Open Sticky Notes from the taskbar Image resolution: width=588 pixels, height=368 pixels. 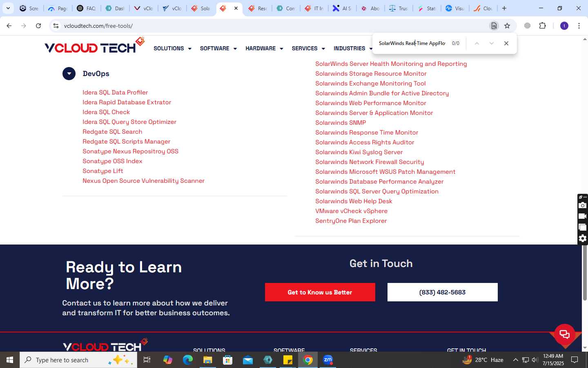288,360
